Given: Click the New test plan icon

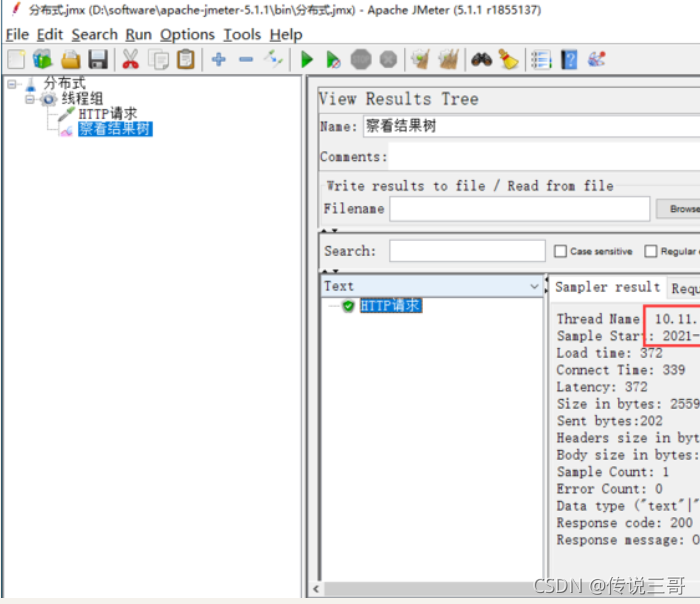Looking at the screenshot, I should 16,59.
